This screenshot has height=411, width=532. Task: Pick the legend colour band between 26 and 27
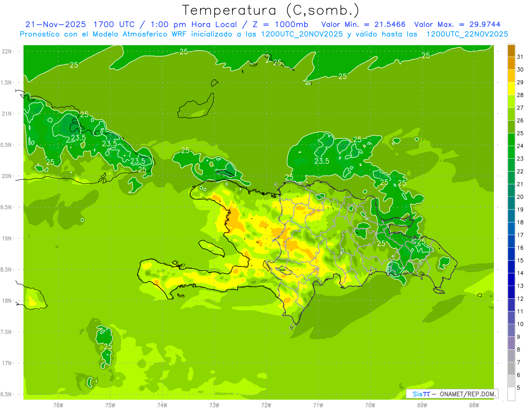coord(511,114)
